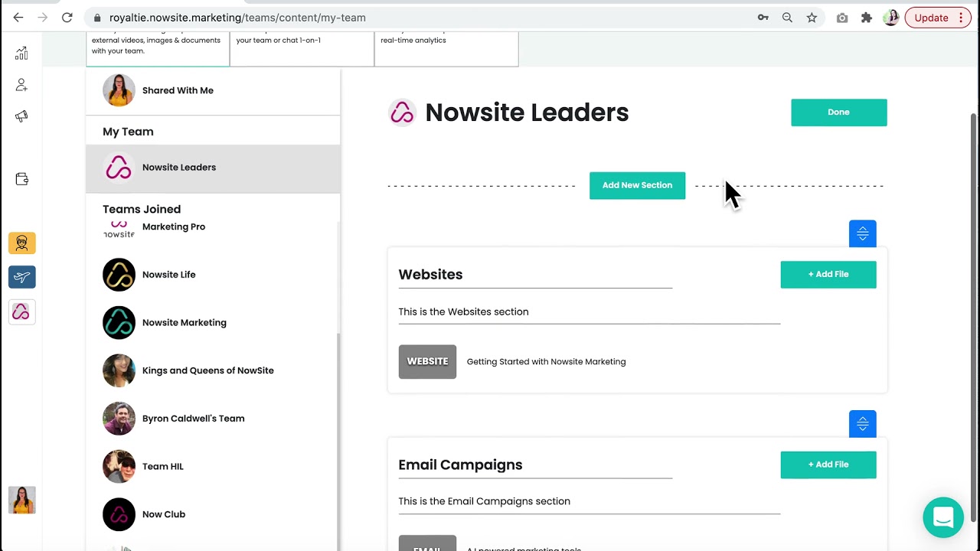Click Add New Section button
Screen dimensions: 980x551
[637, 185]
